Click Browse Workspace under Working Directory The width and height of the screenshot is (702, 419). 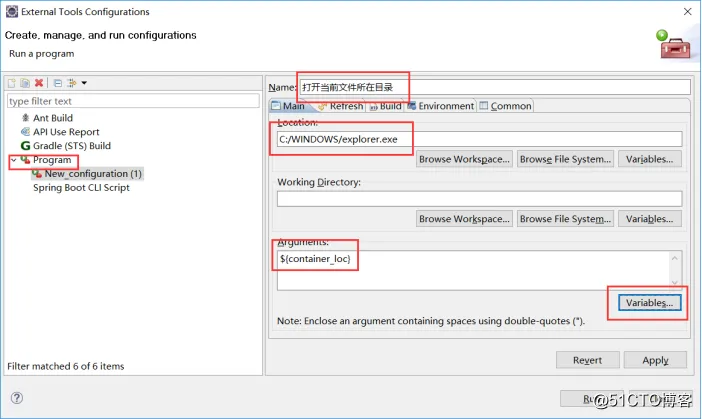pos(464,219)
